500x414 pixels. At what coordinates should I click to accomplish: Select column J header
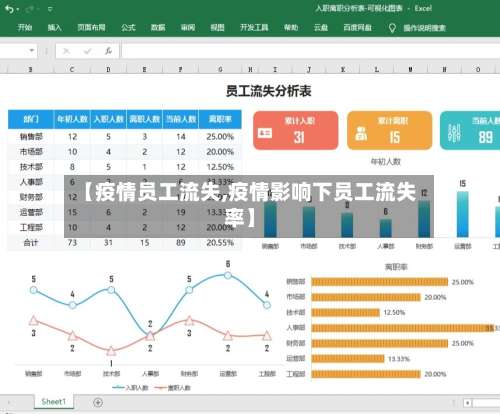pos(309,69)
